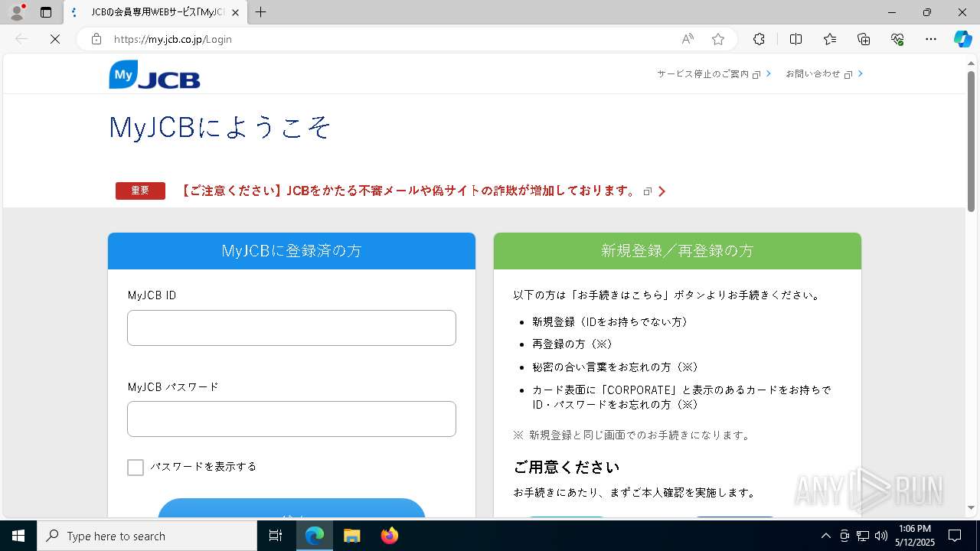Image resolution: width=980 pixels, height=551 pixels.
Task: Click the 重要 red label
Action: click(140, 191)
